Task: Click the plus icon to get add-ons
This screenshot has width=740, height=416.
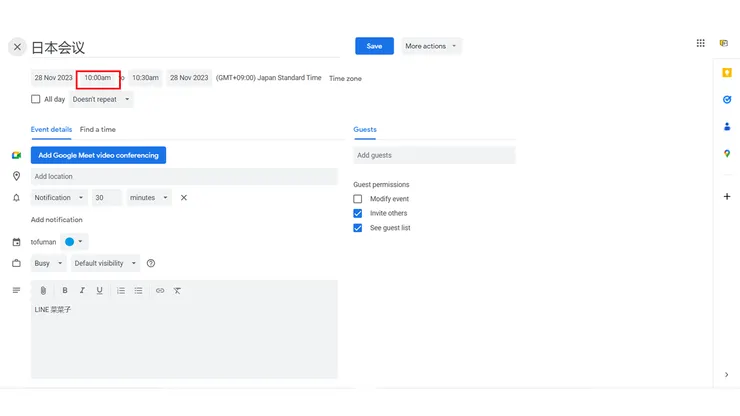Action: click(x=727, y=196)
